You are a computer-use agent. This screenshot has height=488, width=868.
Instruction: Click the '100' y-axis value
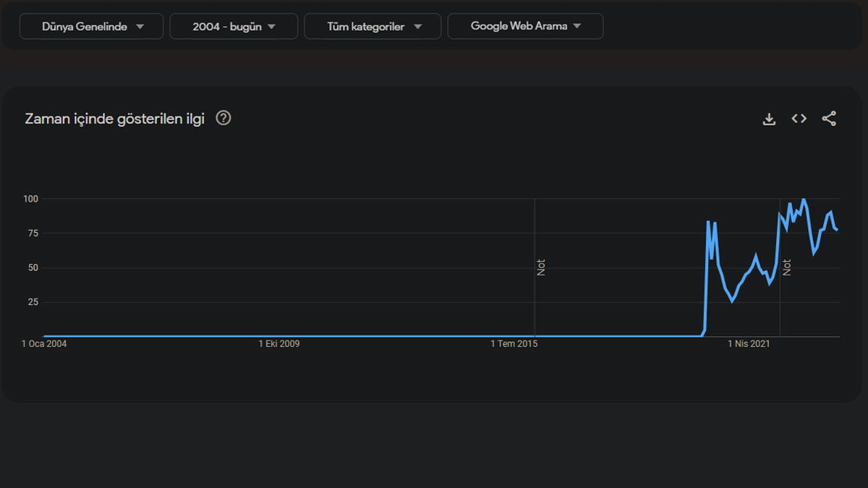(x=30, y=199)
